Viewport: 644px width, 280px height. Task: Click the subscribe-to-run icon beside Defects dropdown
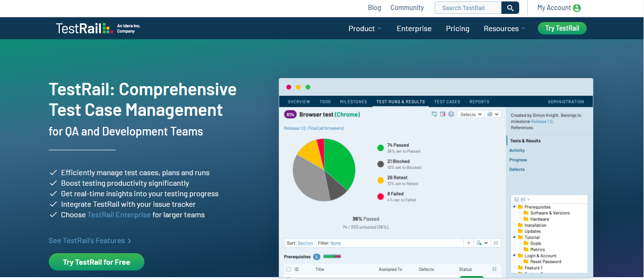(x=435, y=114)
